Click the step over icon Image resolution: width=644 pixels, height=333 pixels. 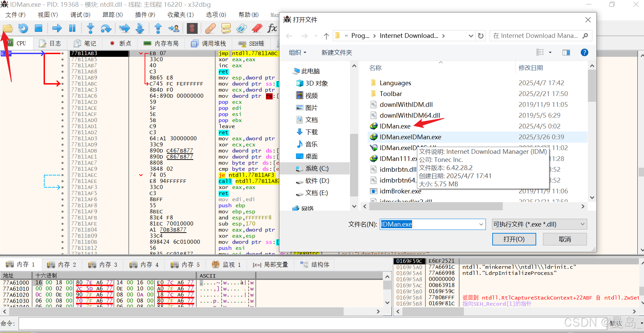(106, 28)
